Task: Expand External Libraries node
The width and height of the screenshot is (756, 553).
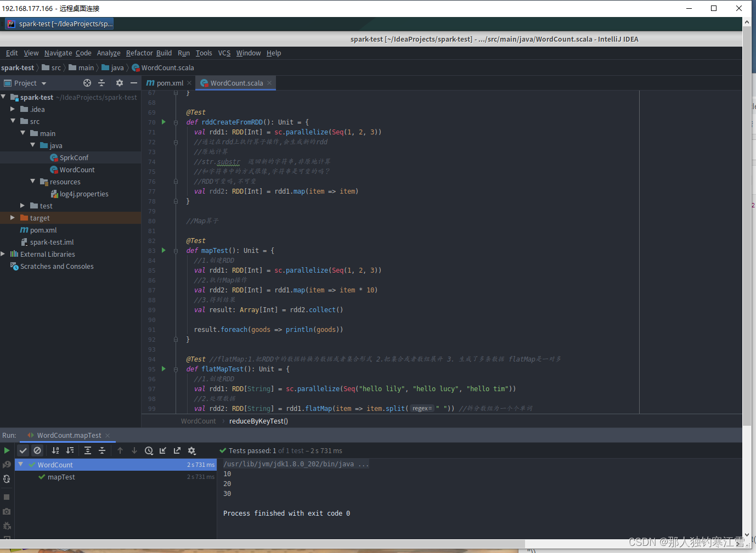Action: coord(3,254)
